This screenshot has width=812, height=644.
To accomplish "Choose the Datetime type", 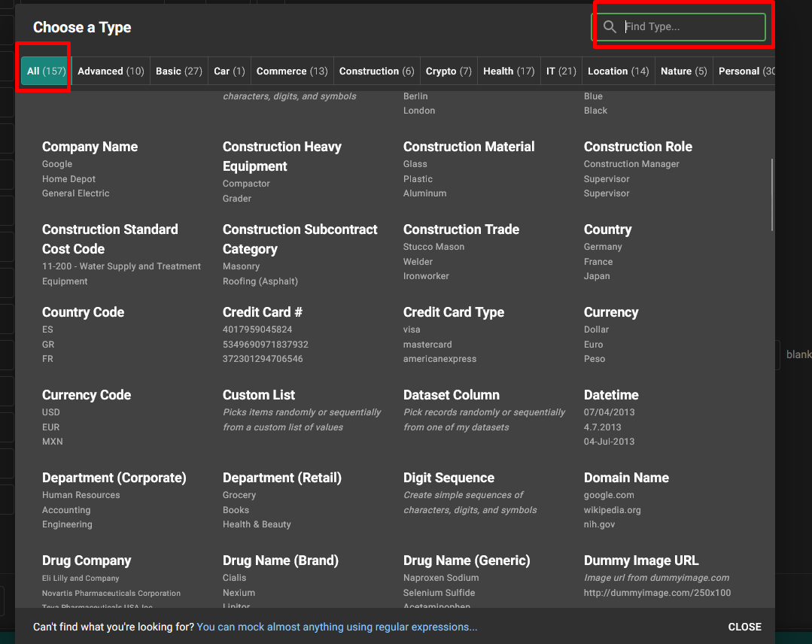I will click(x=611, y=396).
